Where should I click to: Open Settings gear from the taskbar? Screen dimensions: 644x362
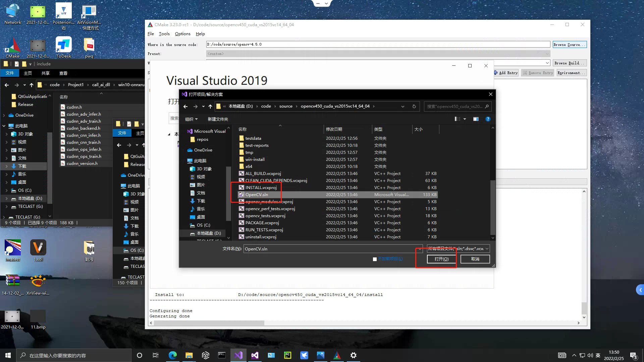(353, 355)
